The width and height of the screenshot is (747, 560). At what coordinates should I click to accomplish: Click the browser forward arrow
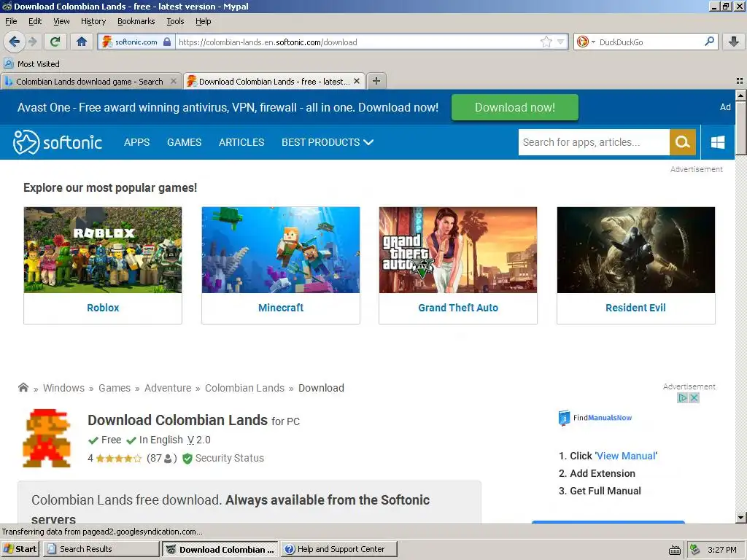tap(33, 42)
